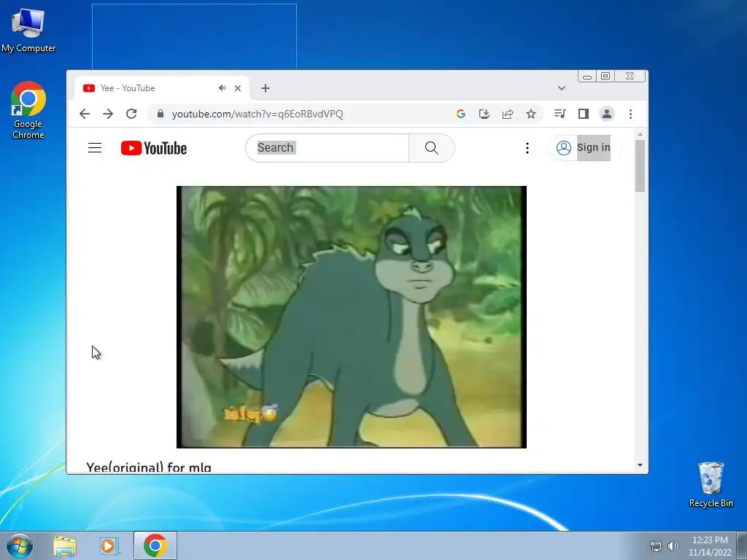Minimize the Chrome window
The width and height of the screenshot is (747, 560).
pyautogui.click(x=587, y=76)
